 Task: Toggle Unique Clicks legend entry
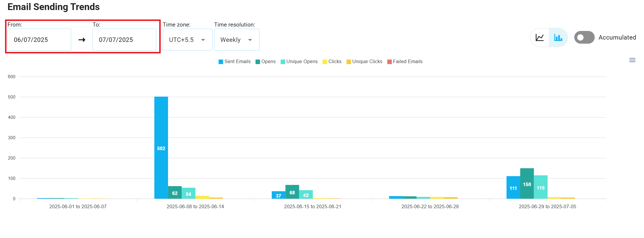coord(364,62)
